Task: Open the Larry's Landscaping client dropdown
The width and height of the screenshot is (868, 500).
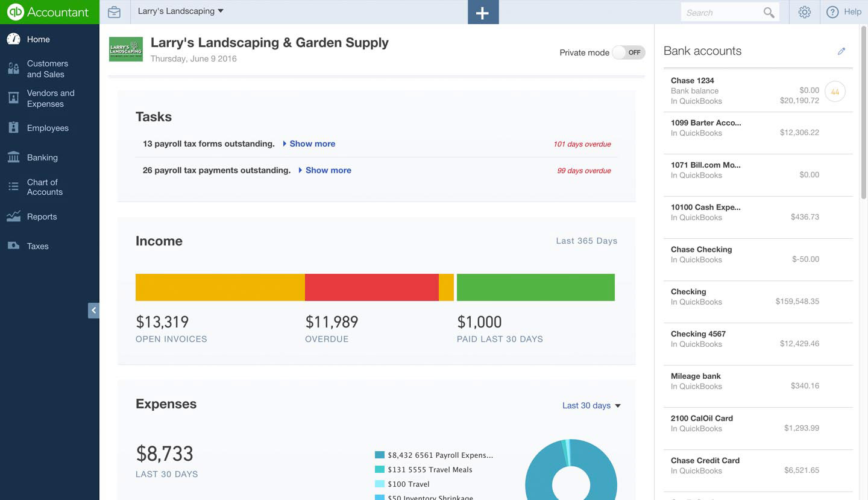Action: (x=180, y=11)
